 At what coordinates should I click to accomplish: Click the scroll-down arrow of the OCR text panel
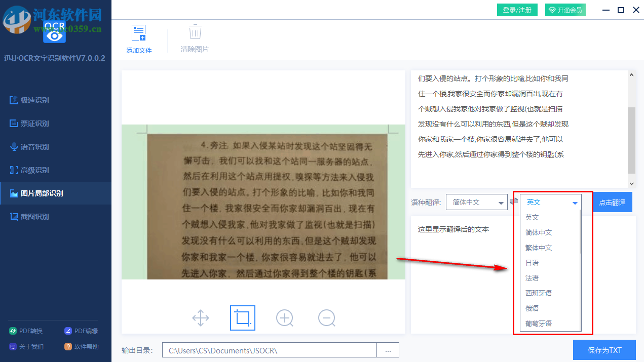coord(632,184)
